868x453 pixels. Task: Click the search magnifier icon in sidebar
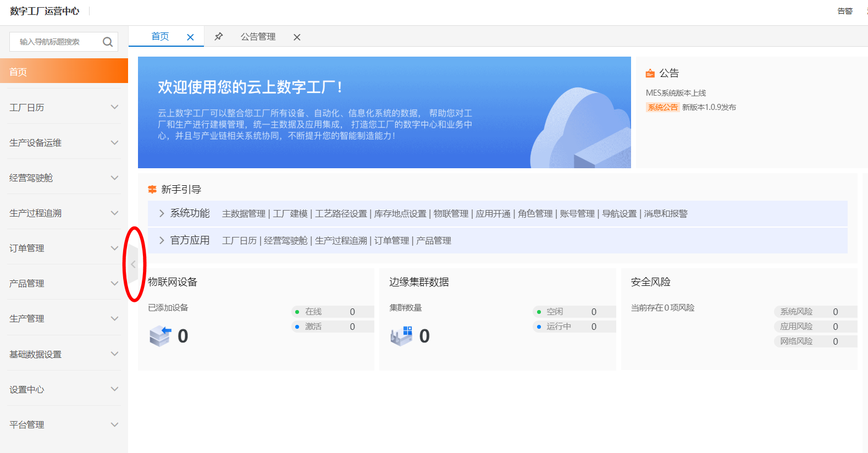(x=108, y=42)
